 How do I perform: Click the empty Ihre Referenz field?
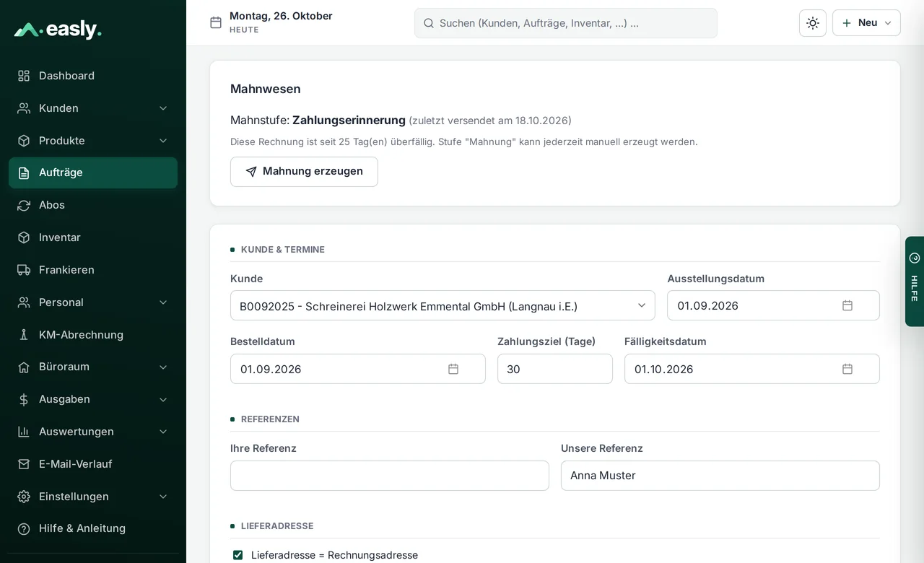390,476
